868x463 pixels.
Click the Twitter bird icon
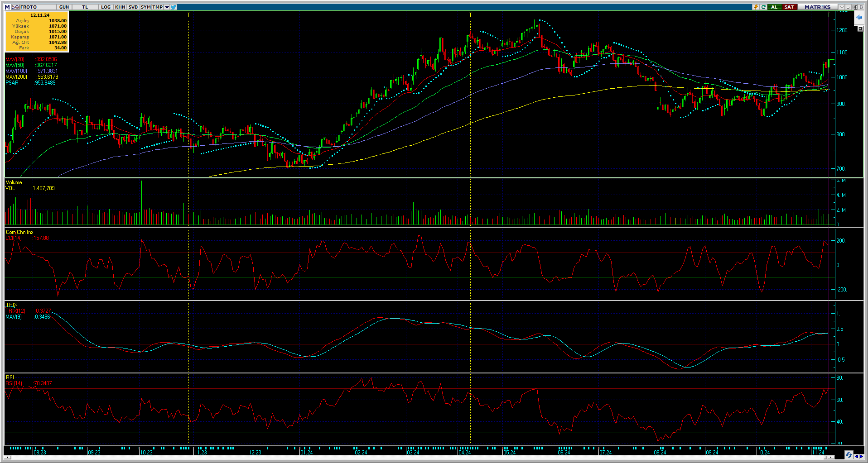(174, 7)
